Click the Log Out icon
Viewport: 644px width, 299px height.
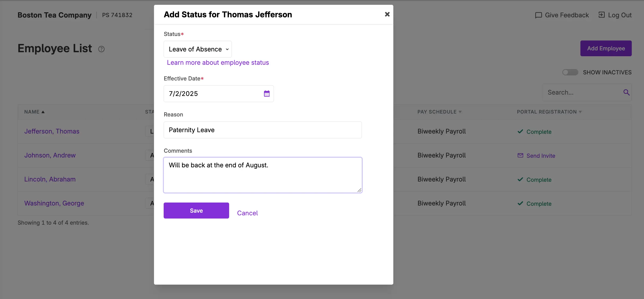coord(601,15)
